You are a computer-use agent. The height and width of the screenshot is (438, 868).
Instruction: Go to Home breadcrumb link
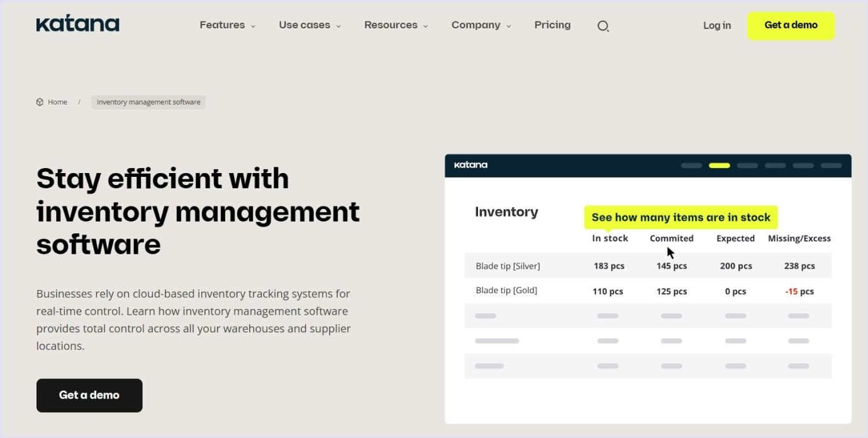click(57, 102)
